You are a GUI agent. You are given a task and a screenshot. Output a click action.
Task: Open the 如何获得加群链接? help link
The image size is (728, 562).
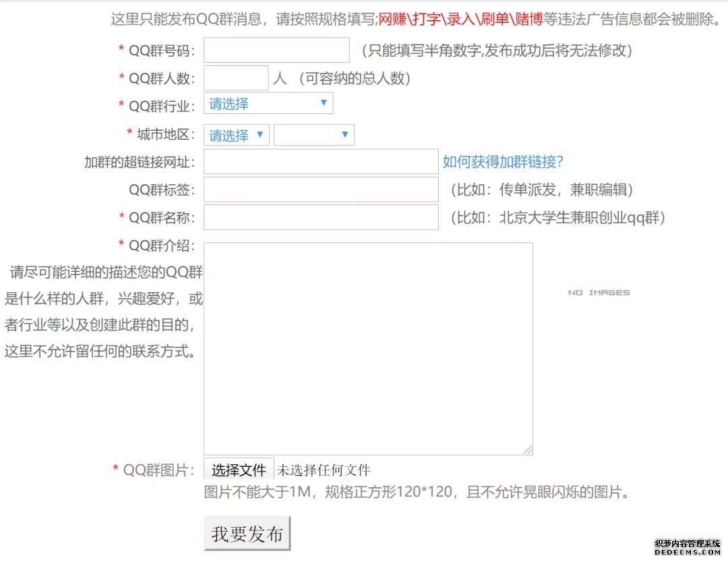pos(503,162)
